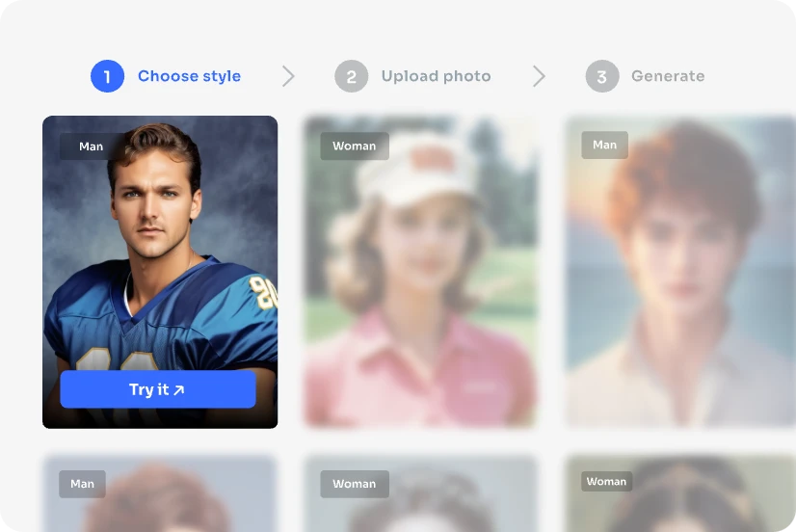Click the blue step 1 circle
Viewport: 796px width, 532px height.
[x=107, y=76]
